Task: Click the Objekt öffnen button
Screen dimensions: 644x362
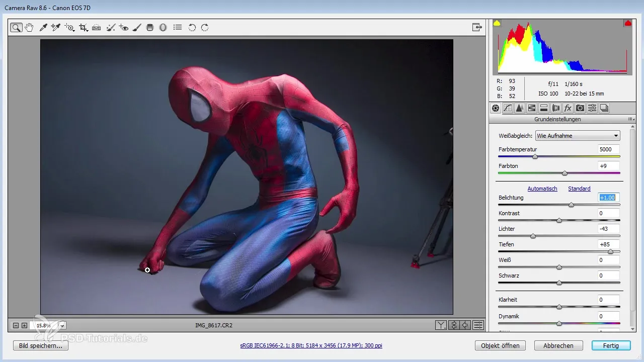Action: 500,346
